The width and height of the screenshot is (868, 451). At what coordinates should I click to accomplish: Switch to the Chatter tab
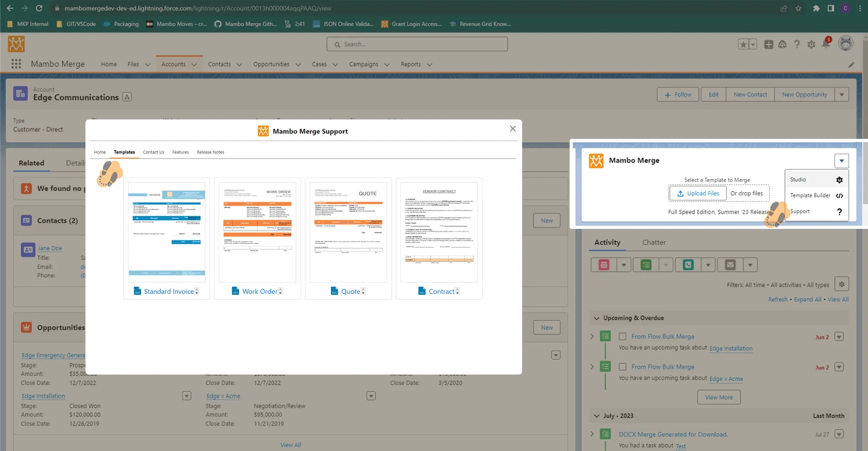654,242
